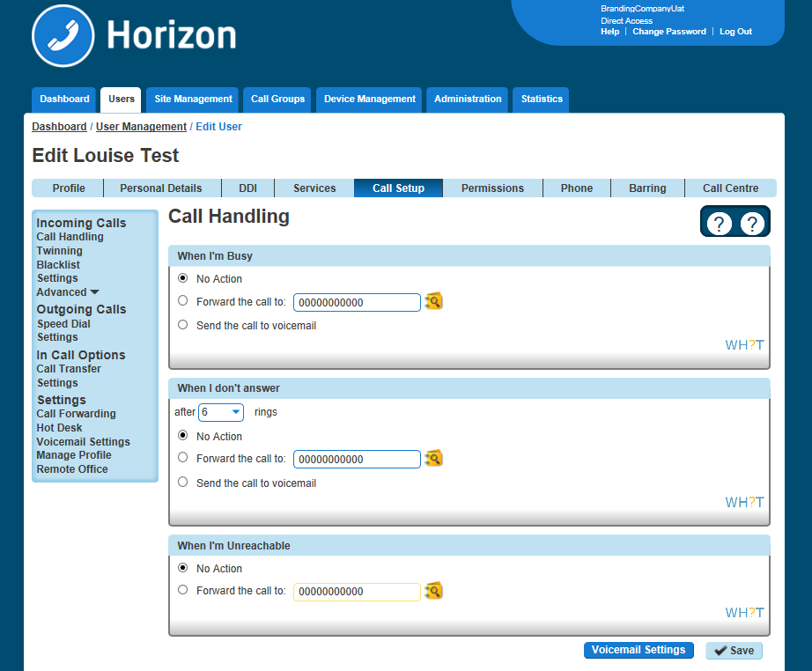
Task: Select Send to voicemail under When I don't answer
Action: click(183, 482)
